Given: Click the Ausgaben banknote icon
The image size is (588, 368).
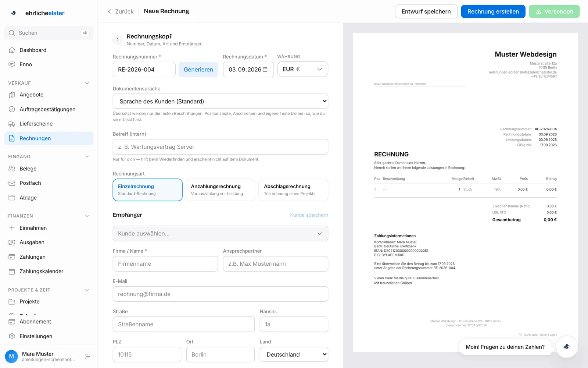Looking at the screenshot, I should [x=12, y=242].
